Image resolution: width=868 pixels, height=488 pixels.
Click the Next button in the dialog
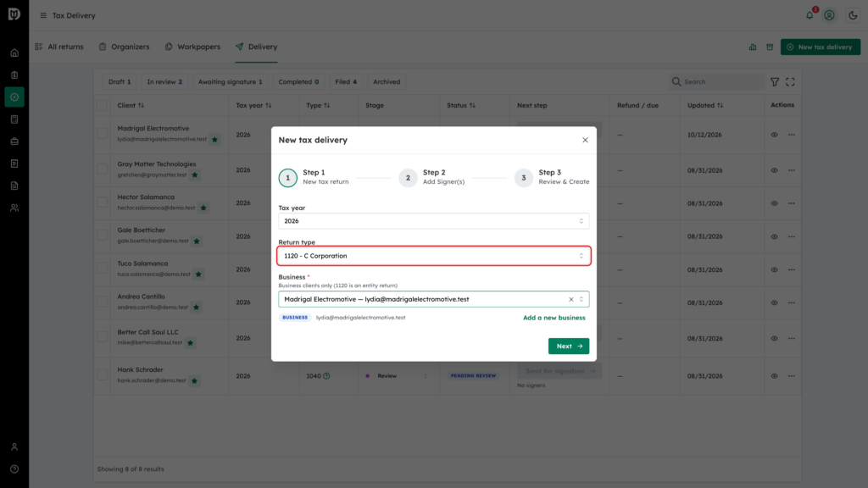(x=569, y=347)
